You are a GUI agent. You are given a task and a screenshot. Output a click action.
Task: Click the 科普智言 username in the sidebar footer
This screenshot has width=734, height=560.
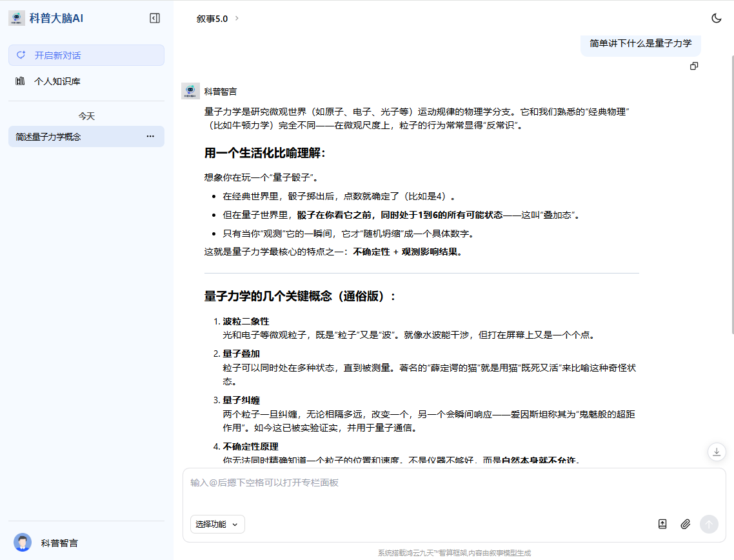tap(59, 543)
